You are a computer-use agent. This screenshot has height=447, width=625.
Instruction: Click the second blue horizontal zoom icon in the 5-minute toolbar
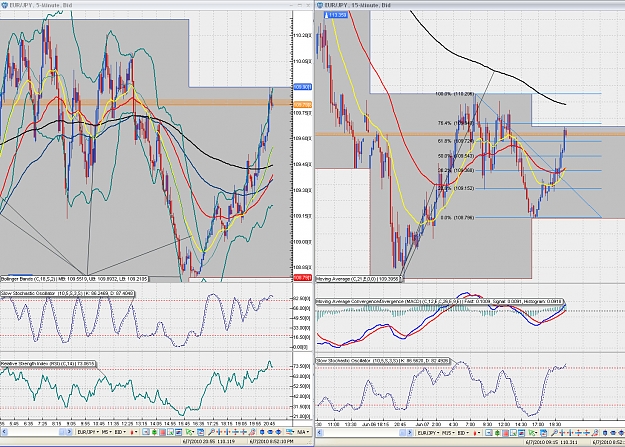(x=227, y=432)
